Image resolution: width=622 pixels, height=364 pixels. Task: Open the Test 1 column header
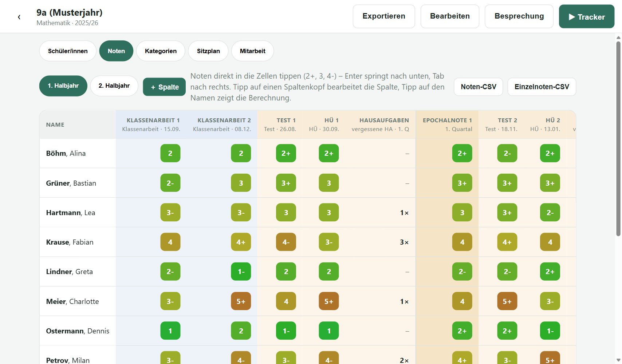click(280, 124)
